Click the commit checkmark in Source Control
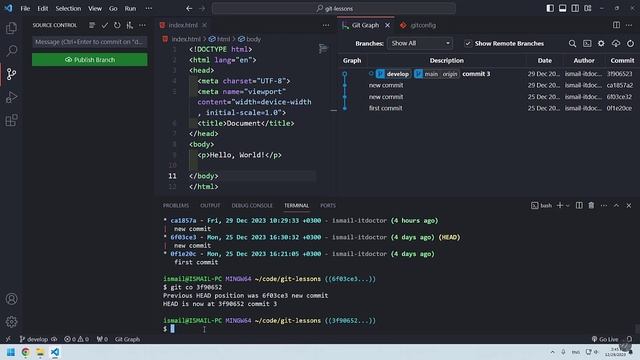The width and height of the screenshot is (640, 360). pyautogui.click(x=104, y=25)
